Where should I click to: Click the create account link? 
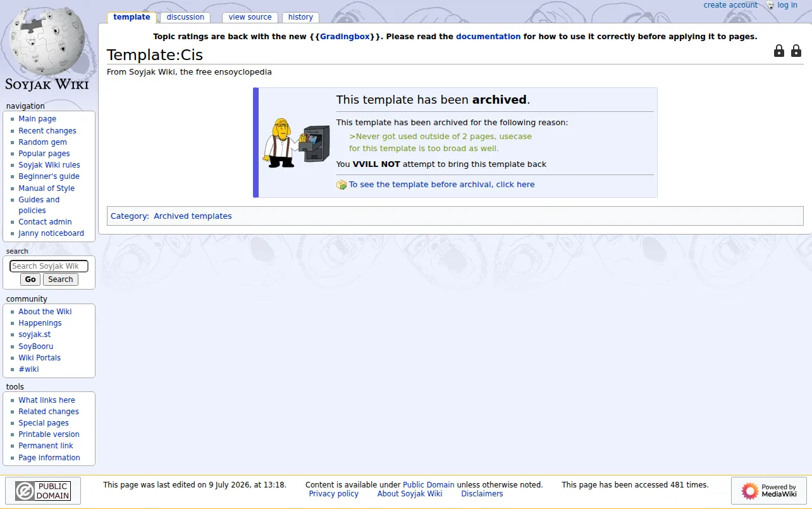pos(730,5)
